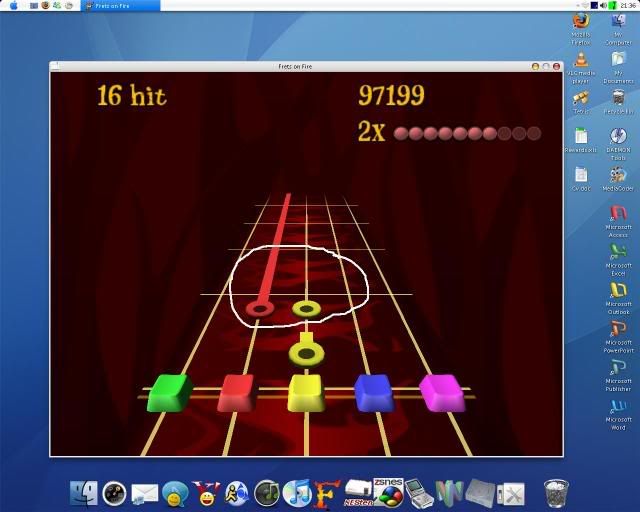Click the 97199 score display

(x=391, y=95)
